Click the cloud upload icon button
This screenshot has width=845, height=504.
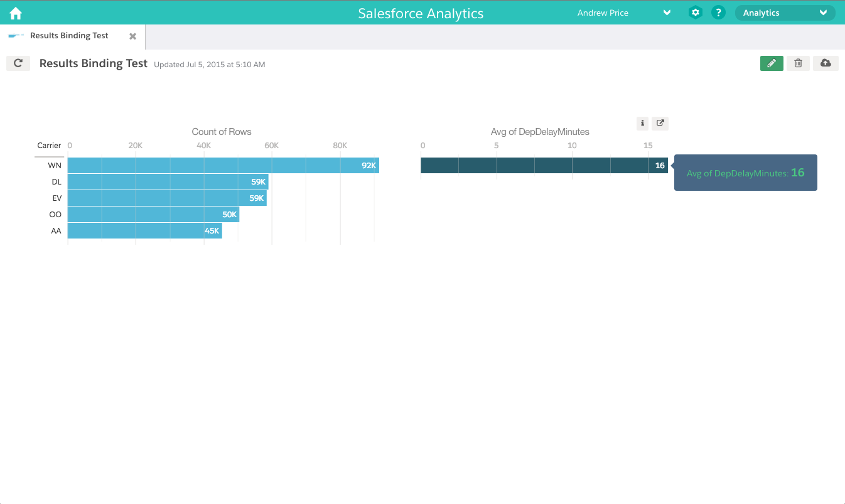coord(826,63)
